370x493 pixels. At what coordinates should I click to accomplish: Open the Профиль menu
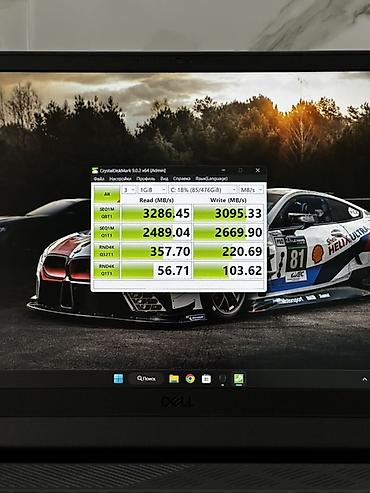146,179
